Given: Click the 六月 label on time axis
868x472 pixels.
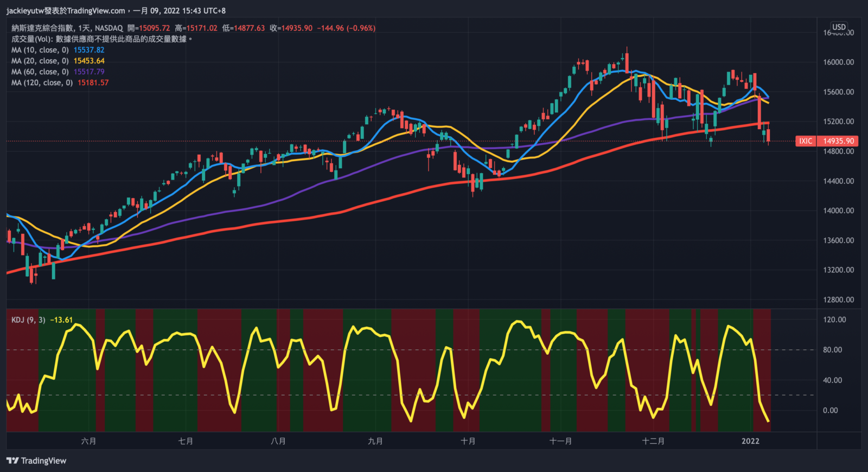Looking at the screenshot, I should click(88, 441).
